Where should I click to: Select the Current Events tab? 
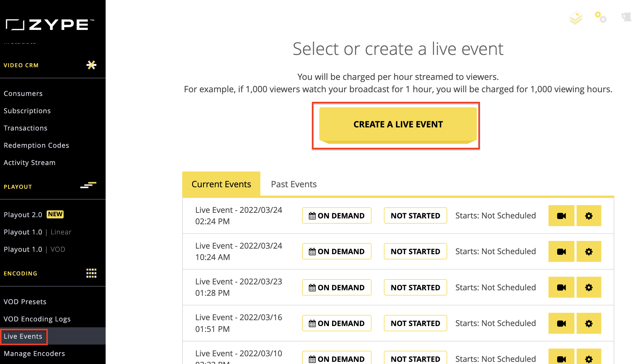point(221,184)
